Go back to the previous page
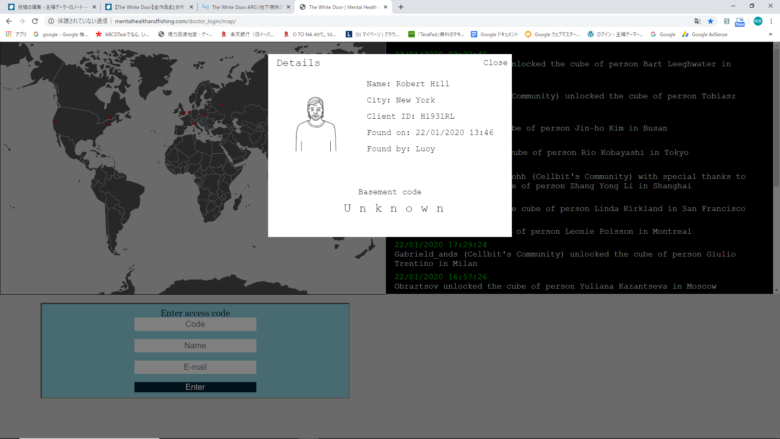 click(9, 21)
